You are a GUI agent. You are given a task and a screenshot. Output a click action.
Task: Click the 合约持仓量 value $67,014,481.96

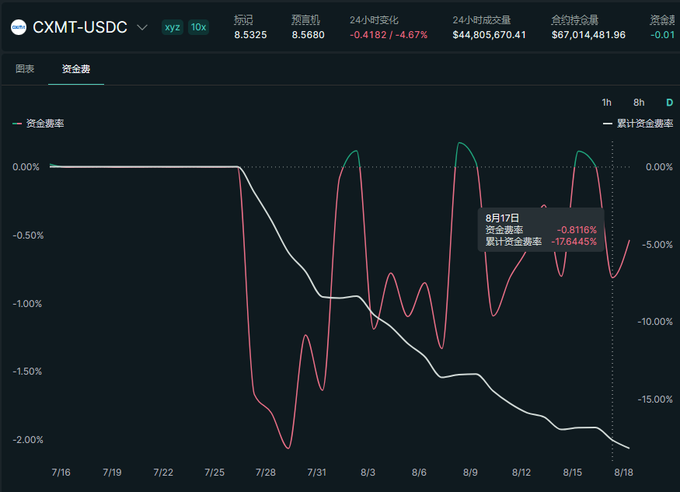[588, 35]
